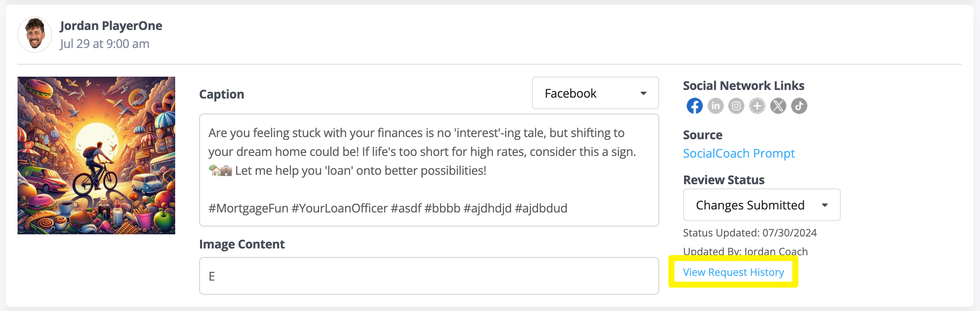Open the cyclist post image thumbnail
The width and height of the screenshot is (980, 311).
click(96, 155)
